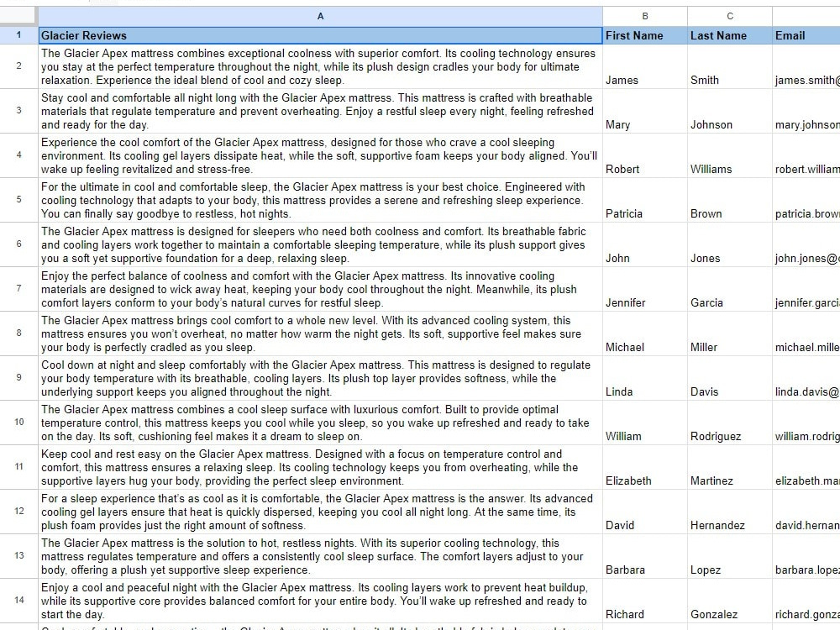This screenshot has height=630, width=840.
Task: Click the last name cell 'Gonzalez'
Action: pos(730,600)
